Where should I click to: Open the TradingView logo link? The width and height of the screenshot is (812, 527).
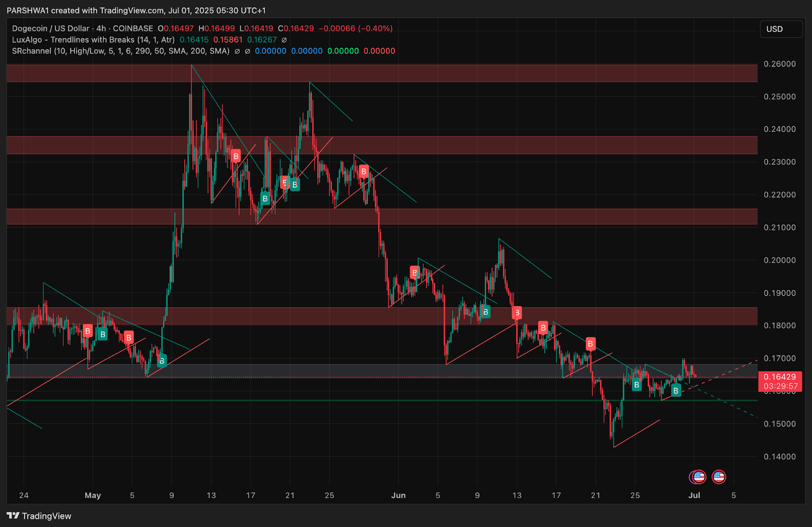39,516
